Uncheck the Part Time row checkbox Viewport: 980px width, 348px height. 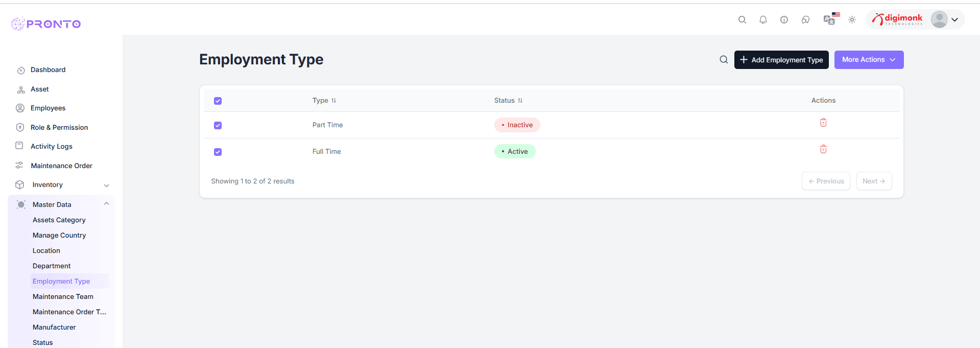point(218,125)
